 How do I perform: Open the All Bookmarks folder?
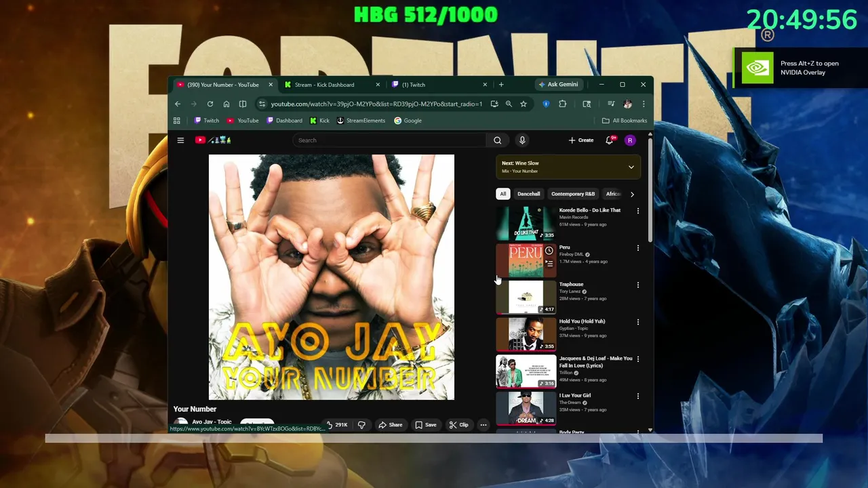[x=625, y=121]
